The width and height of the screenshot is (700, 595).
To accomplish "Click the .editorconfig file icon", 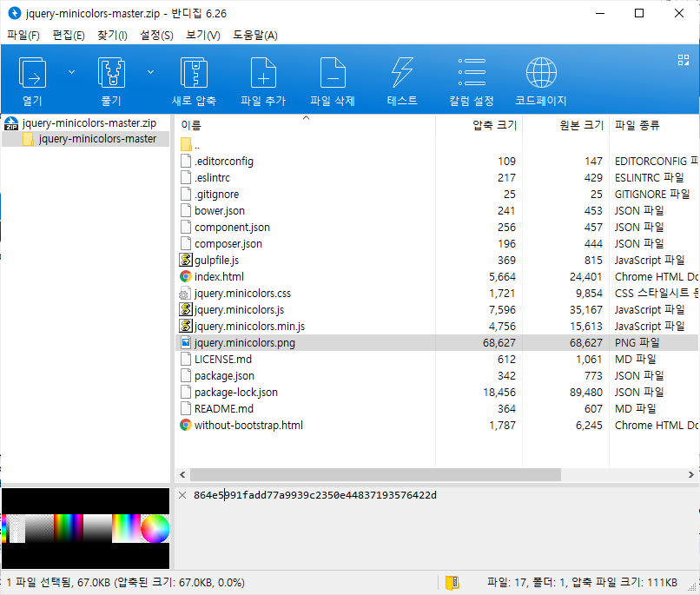I will [x=186, y=161].
